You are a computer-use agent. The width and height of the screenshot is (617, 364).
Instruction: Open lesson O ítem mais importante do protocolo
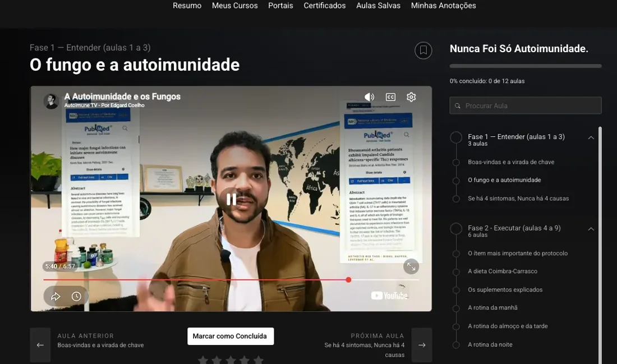[x=518, y=254]
